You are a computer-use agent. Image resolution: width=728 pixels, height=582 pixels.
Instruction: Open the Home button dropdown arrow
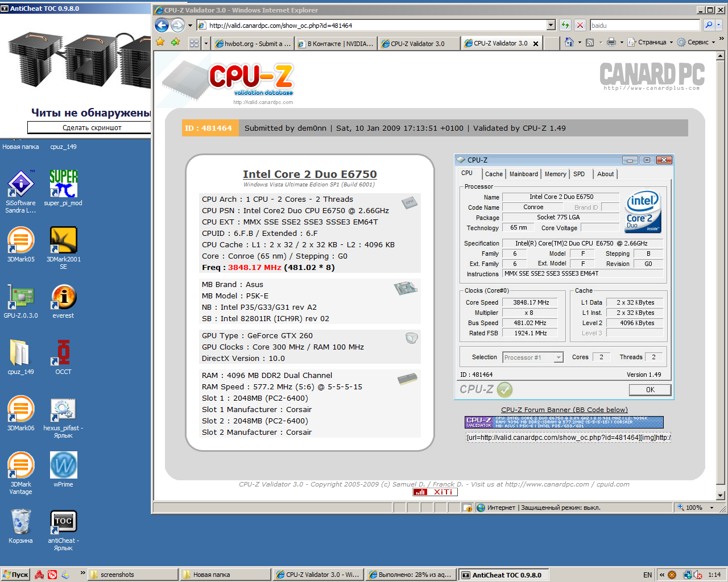click(x=580, y=43)
